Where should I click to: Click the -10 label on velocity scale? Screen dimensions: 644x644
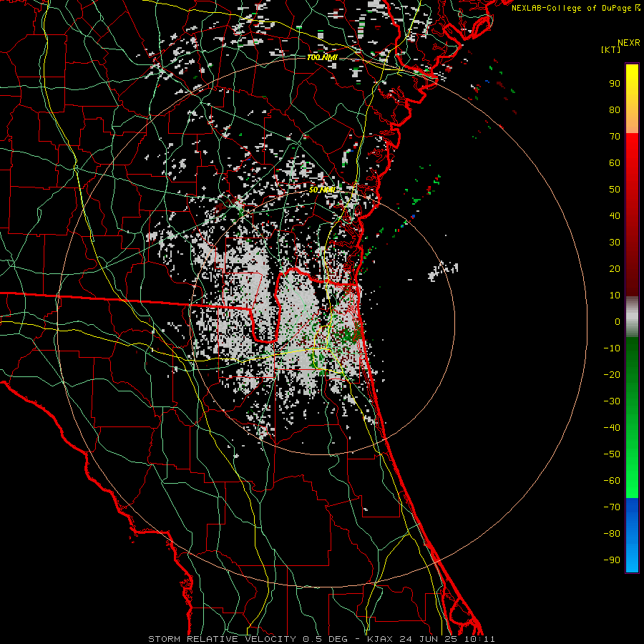[x=612, y=348]
